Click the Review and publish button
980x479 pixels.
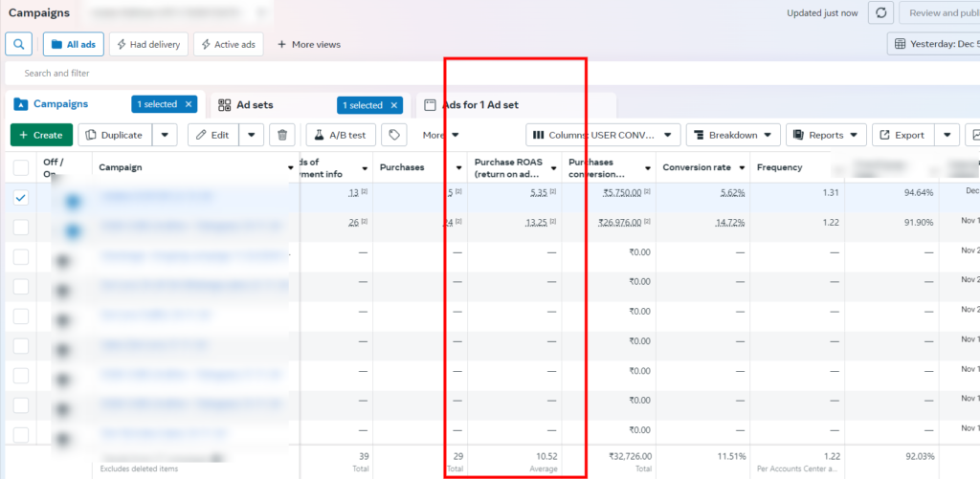(x=940, y=12)
